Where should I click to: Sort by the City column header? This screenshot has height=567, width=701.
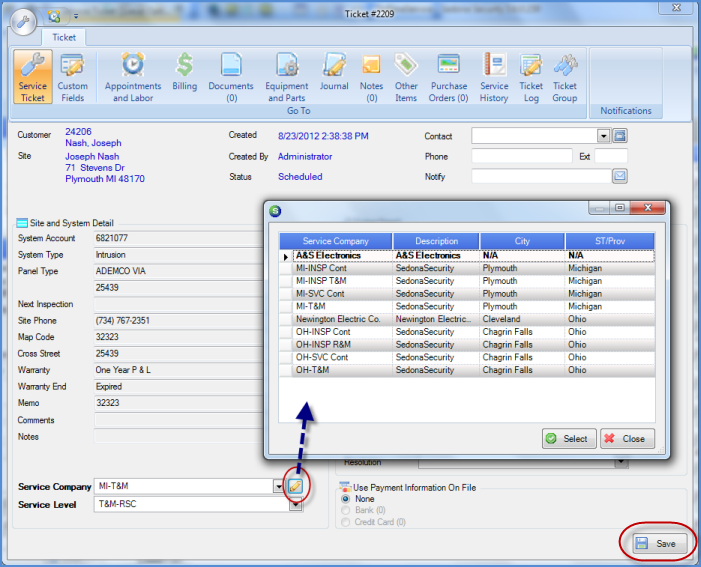[x=523, y=241]
